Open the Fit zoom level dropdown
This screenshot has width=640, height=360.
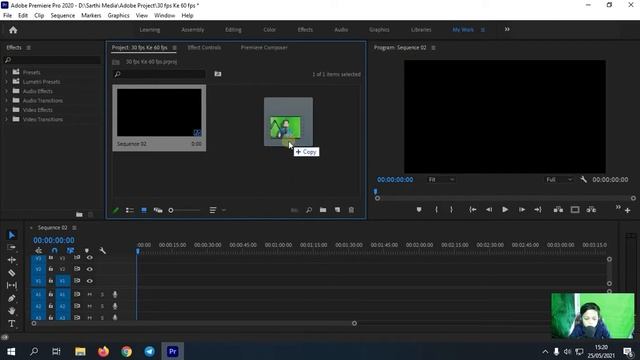pyautogui.click(x=441, y=180)
